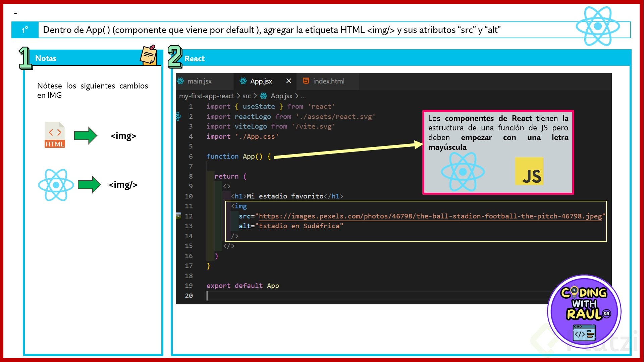Select my-first-app-react in breadcrumb

click(206, 96)
